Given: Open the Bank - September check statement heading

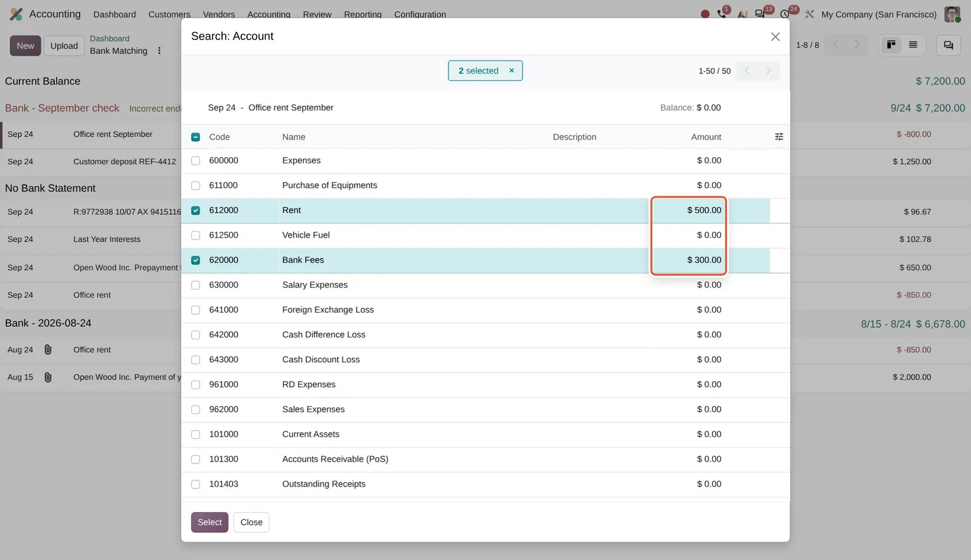Looking at the screenshot, I should pos(62,108).
